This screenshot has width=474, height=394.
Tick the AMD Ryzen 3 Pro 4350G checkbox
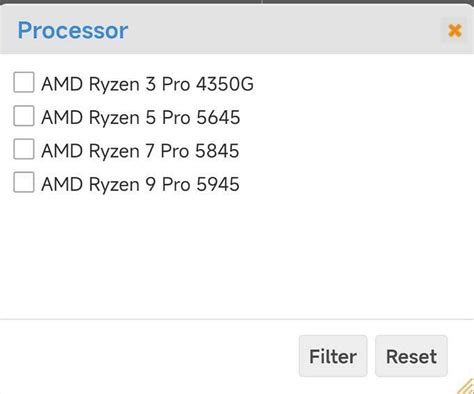tap(24, 82)
